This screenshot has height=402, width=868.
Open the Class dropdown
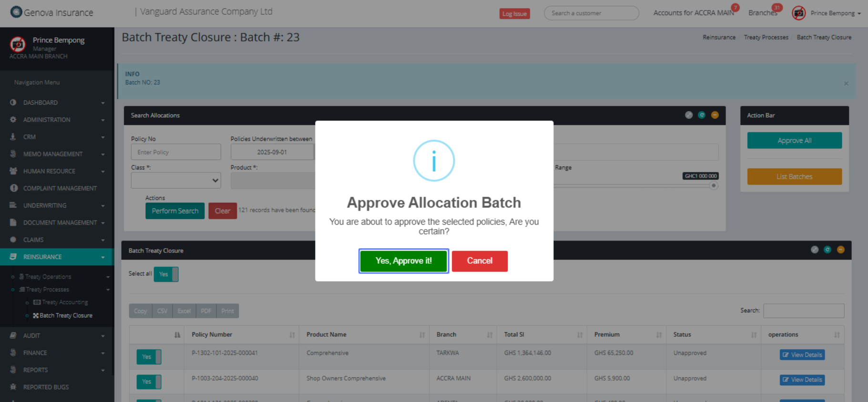pyautogui.click(x=176, y=181)
